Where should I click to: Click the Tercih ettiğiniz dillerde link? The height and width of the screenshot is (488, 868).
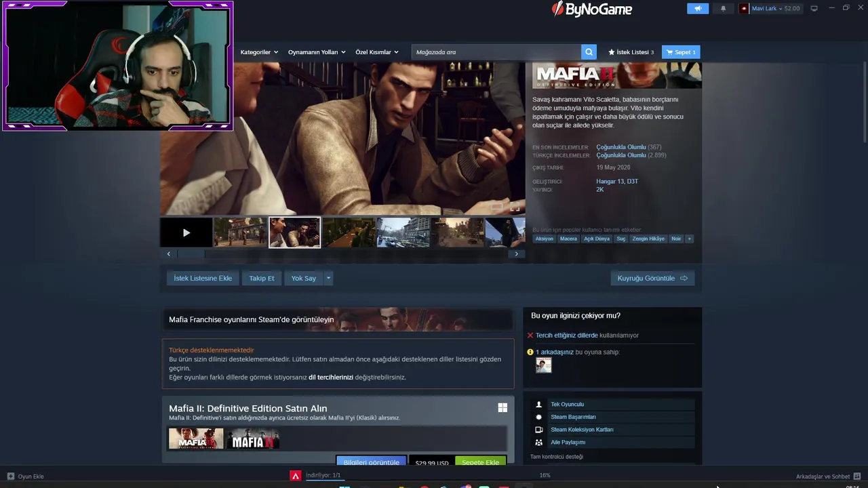tap(567, 335)
